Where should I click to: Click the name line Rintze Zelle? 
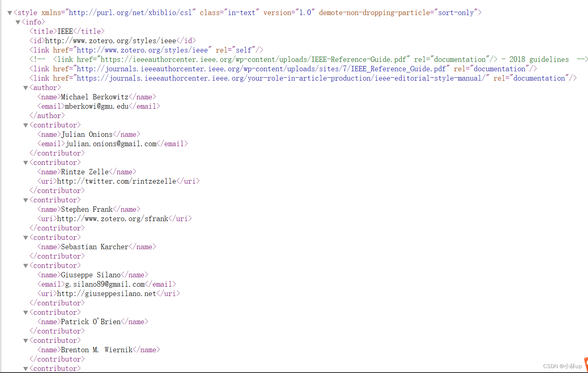pos(87,172)
